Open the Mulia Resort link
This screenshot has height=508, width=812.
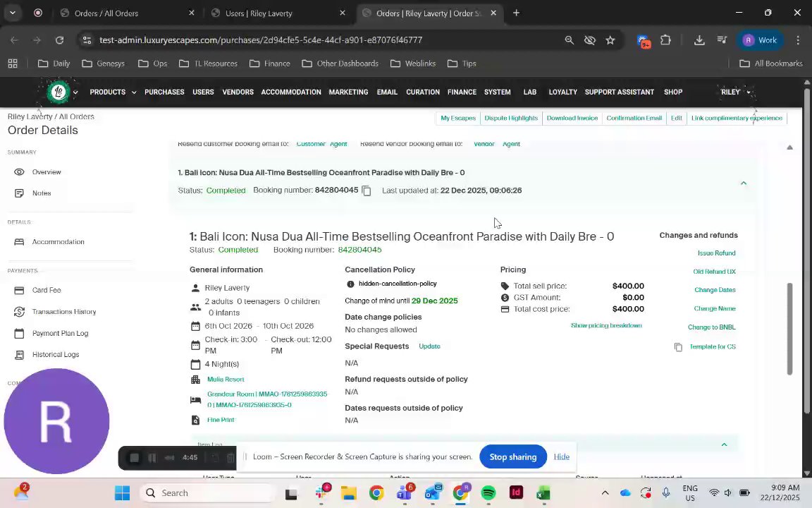tap(226, 380)
